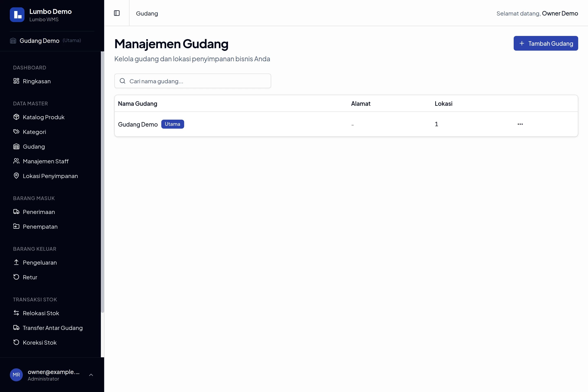Viewport: 588px width, 392px height.
Task: Go to Manajemen Staff page
Action: click(x=52, y=161)
